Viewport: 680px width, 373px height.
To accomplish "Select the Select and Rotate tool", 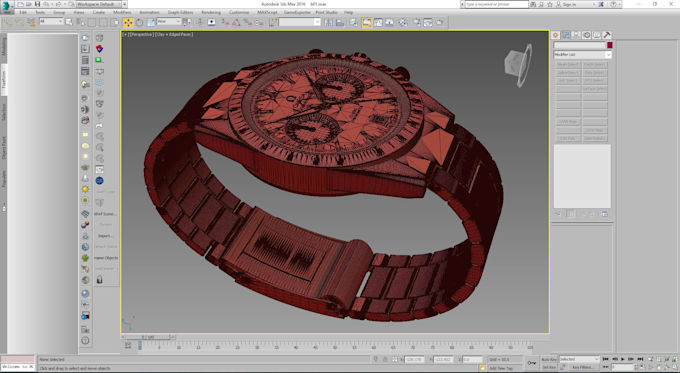I will (140, 23).
